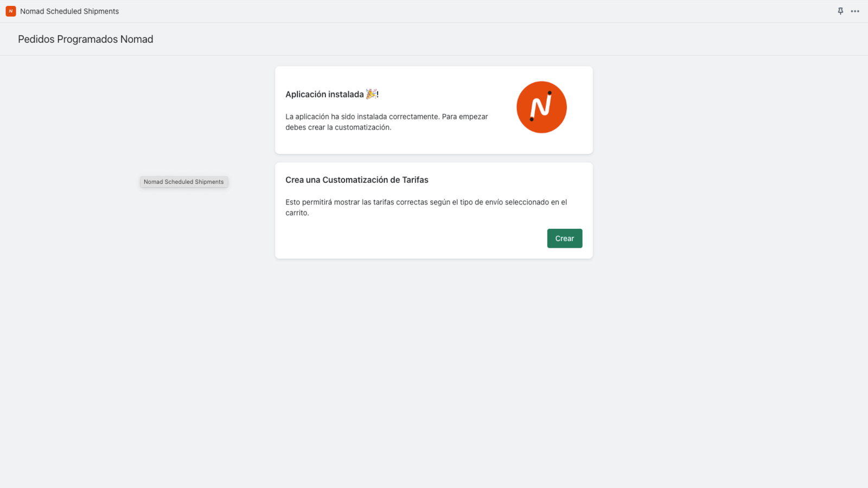
Task: Click the text starting 'La aplicación ha sido instalada'
Action: [x=387, y=122]
